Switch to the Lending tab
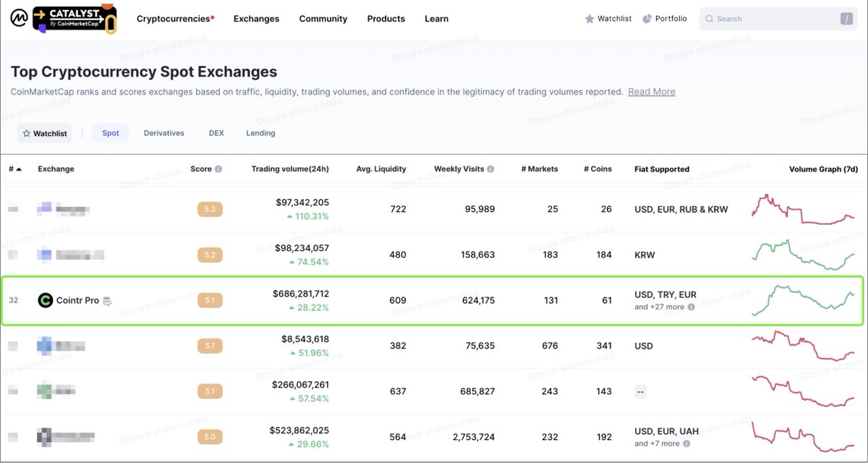The height and width of the screenshot is (463, 868). [260, 133]
